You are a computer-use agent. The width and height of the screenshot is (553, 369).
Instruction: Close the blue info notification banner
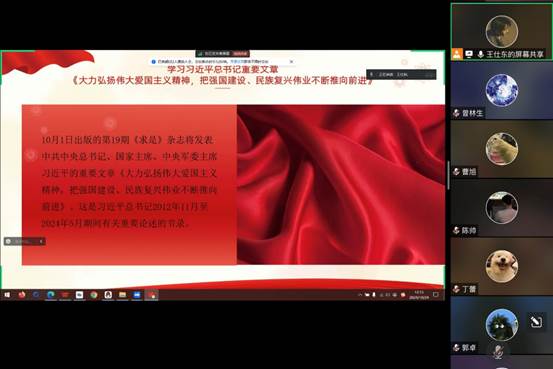pyautogui.click(x=291, y=61)
